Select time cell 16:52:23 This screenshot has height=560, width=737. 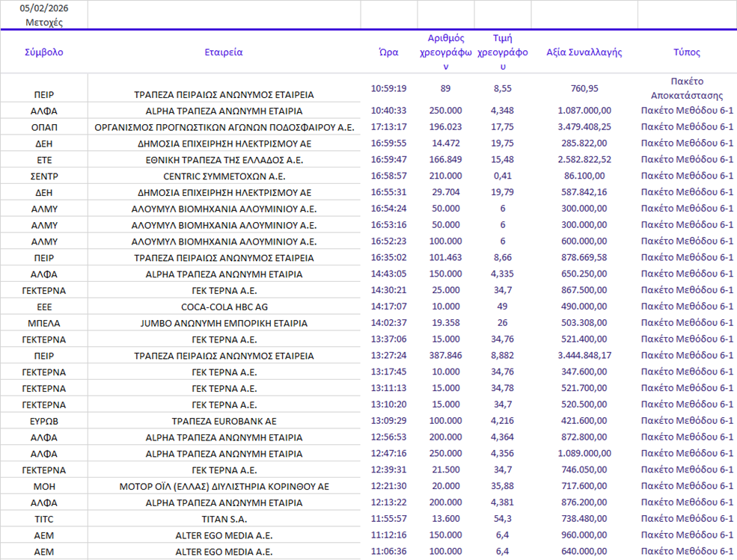click(389, 241)
